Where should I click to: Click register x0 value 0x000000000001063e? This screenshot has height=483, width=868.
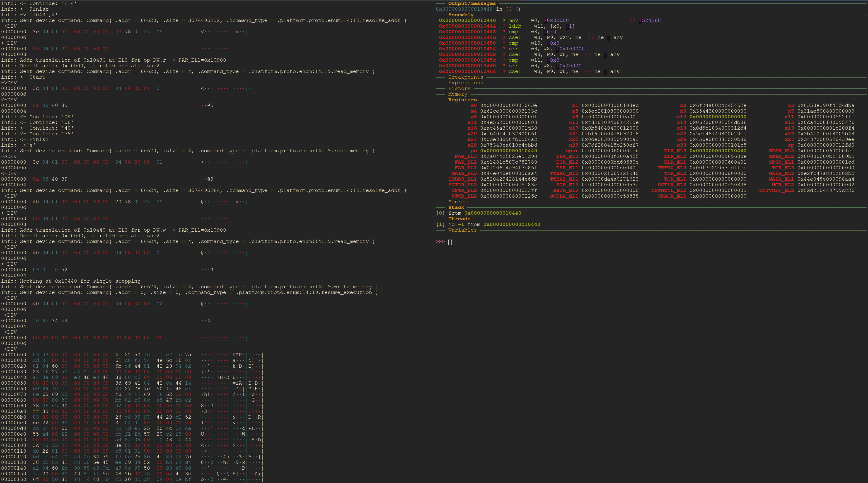508,105
